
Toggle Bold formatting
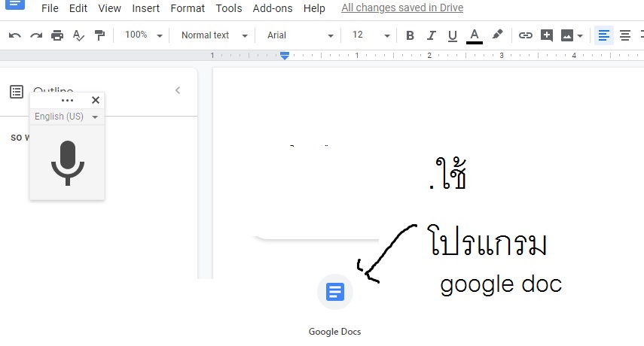(410, 35)
